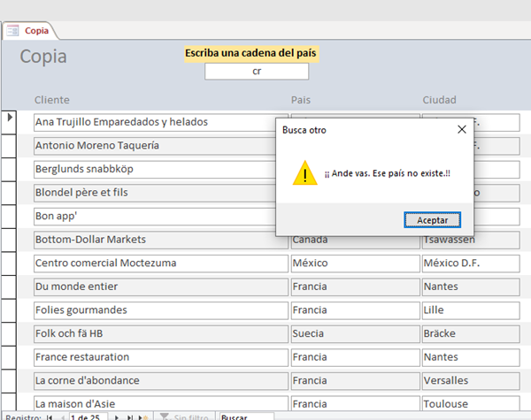This screenshot has height=420, width=531.
Task: Click the 'Pais' column header label
Action: pyautogui.click(x=301, y=100)
